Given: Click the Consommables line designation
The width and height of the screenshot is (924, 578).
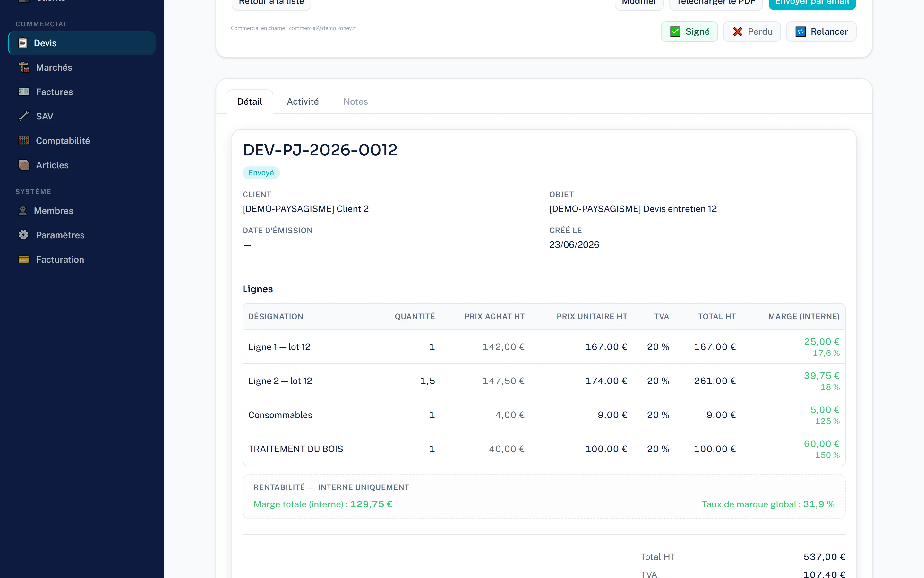Looking at the screenshot, I should pos(280,415).
